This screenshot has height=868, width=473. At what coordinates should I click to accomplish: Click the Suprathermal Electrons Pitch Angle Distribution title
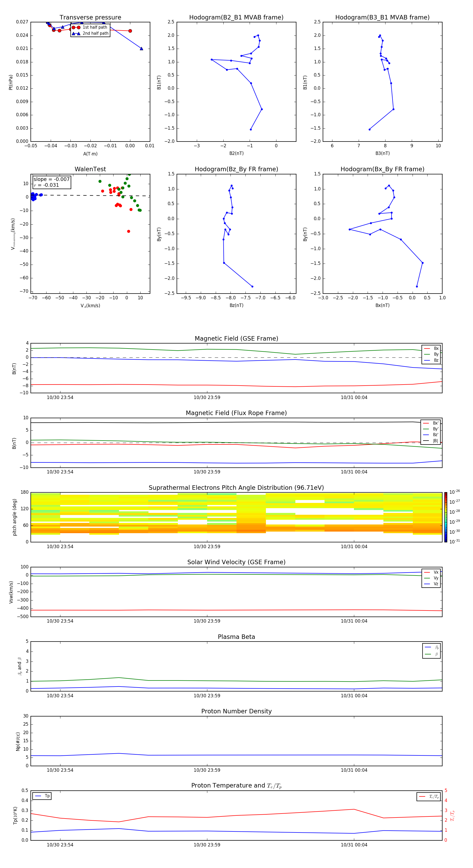236,488
